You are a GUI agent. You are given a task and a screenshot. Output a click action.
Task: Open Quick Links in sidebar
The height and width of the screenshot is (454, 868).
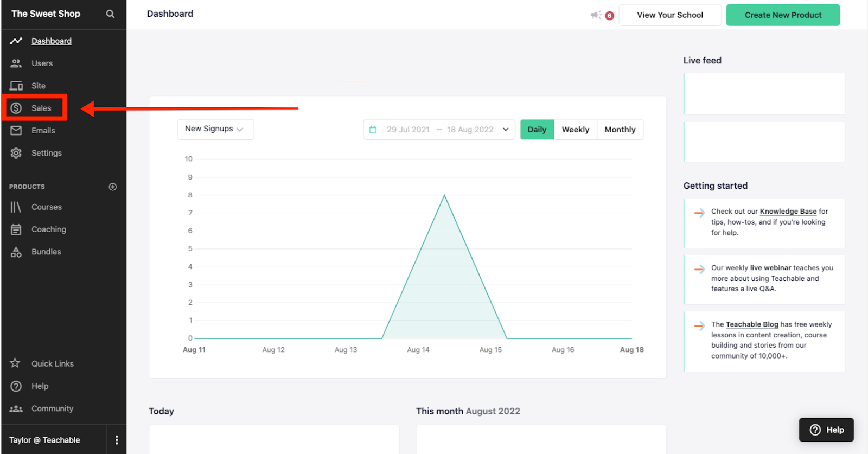click(53, 363)
